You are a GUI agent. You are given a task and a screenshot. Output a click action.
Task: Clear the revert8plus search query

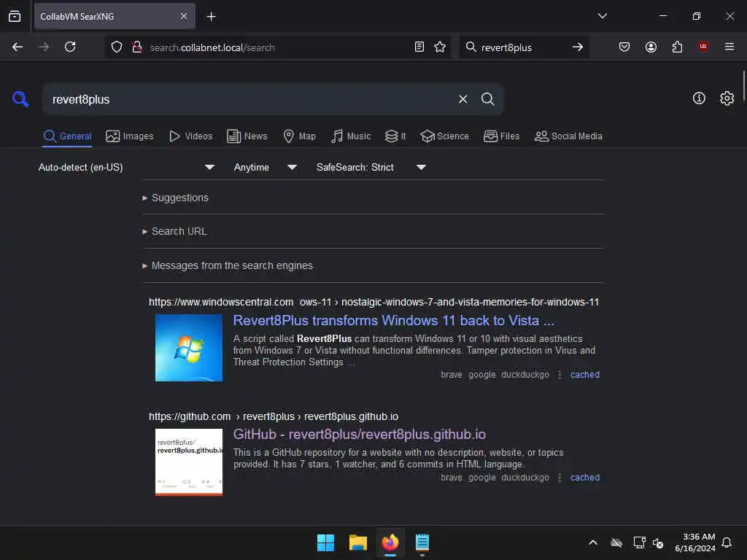(x=462, y=99)
